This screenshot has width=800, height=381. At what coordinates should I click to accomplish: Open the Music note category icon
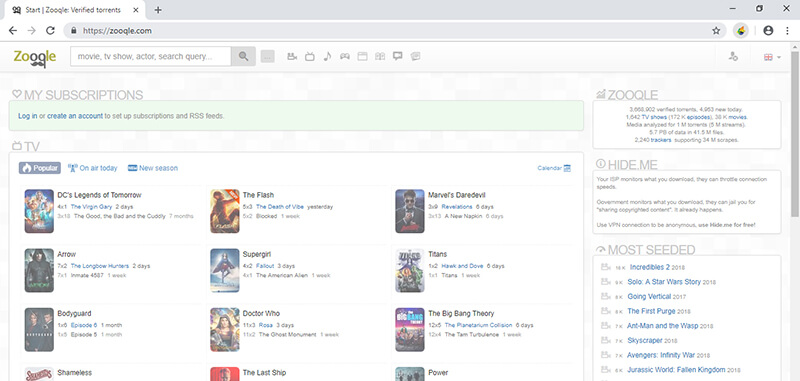(327, 57)
